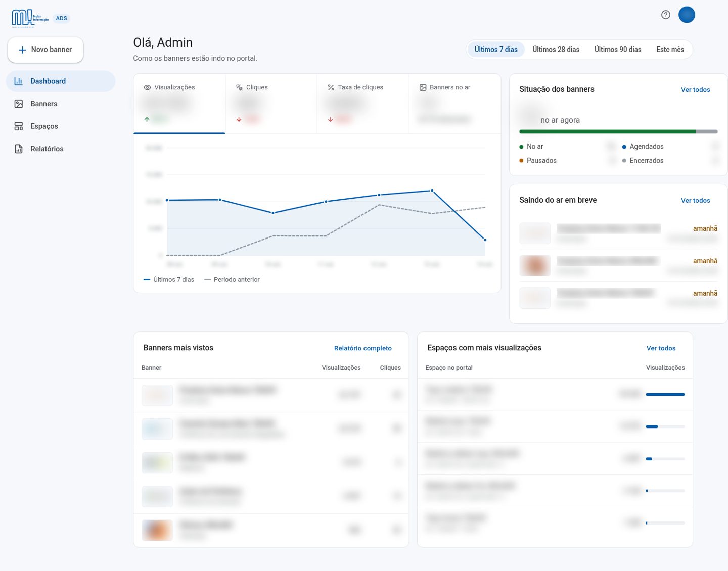Screen dimensions: 728x571
Task: Click the Espaços com mais visualizações heading
Action: [484, 348]
